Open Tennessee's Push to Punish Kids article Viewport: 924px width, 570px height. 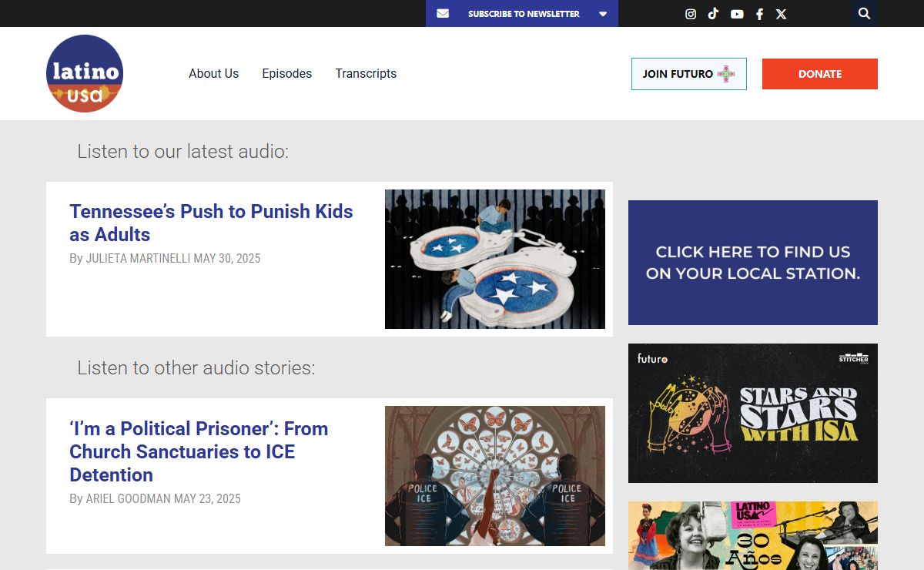tap(211, 223)
